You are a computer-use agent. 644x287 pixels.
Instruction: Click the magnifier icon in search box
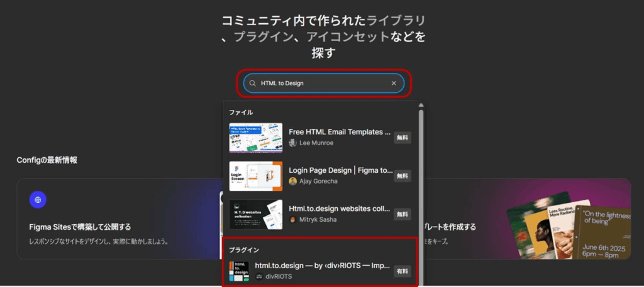tap(253, 84)
